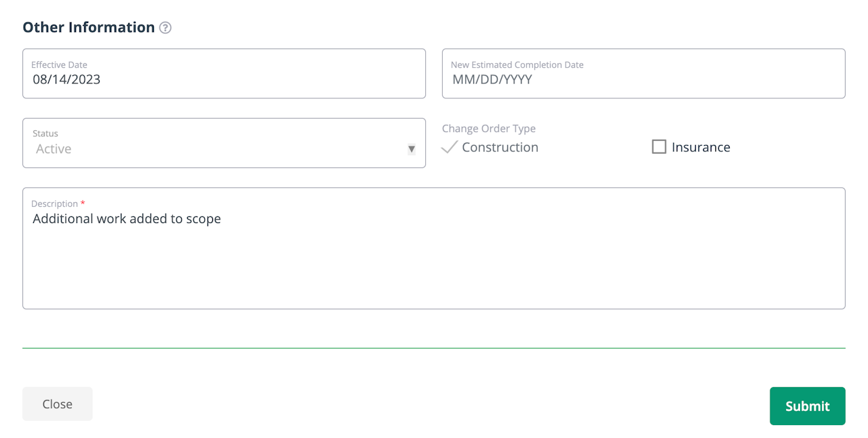Image resolution: width=868 pixels, height=438 pixels.
Task: Select the Active status value text
Action: click(54, 149)
